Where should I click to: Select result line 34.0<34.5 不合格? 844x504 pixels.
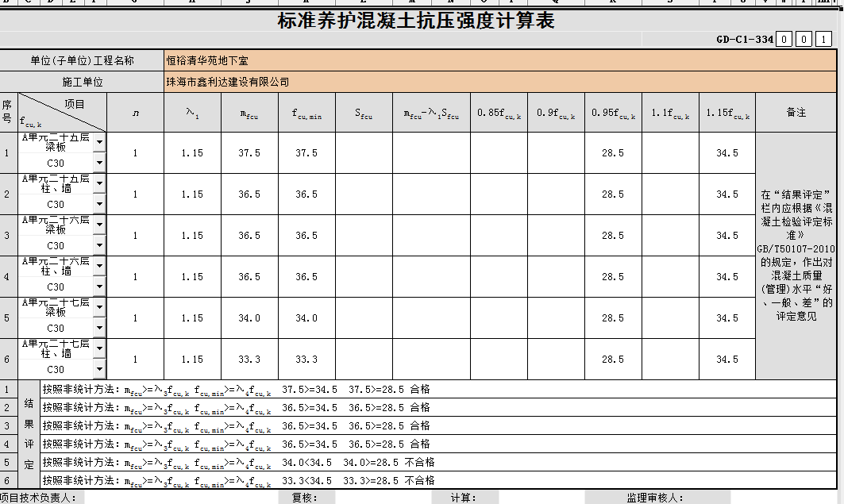(438, 463)
